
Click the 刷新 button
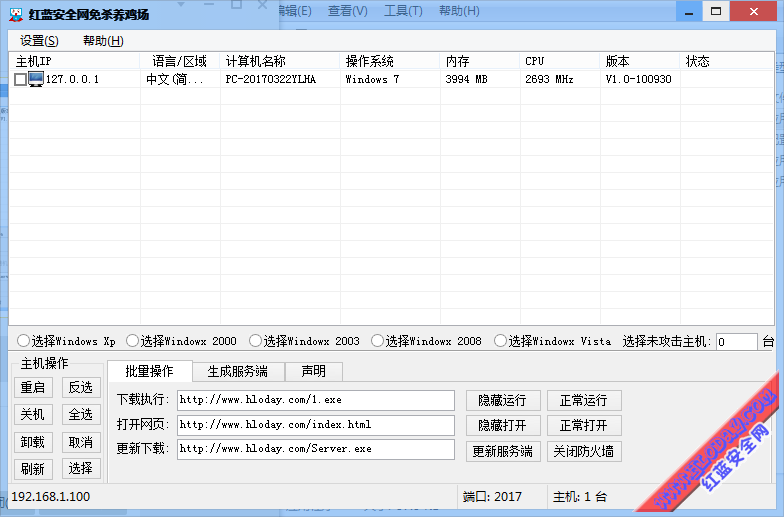tap(33, 469)
